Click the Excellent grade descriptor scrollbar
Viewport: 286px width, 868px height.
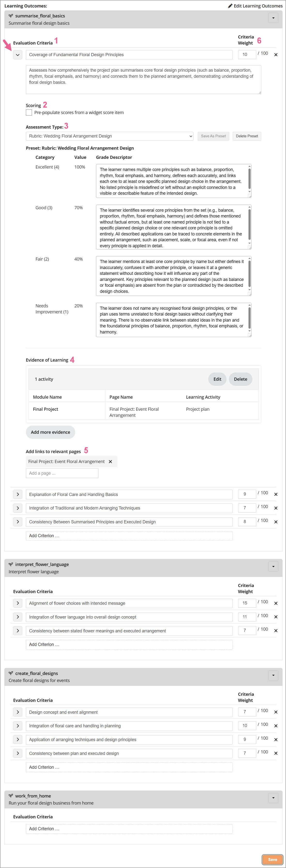click(249, 178)
